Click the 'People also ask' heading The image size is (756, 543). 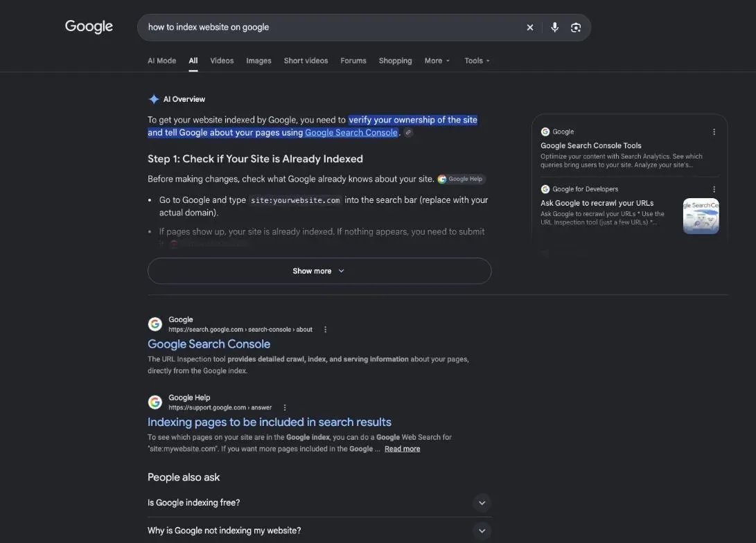pyautogui.click(x=184, y=477)
